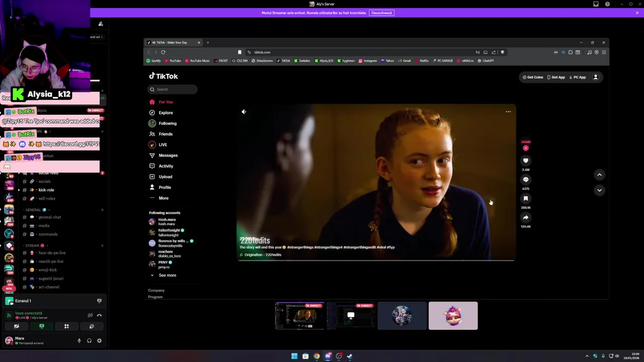Open the comments bubble on the video

(x=526, y=179)
